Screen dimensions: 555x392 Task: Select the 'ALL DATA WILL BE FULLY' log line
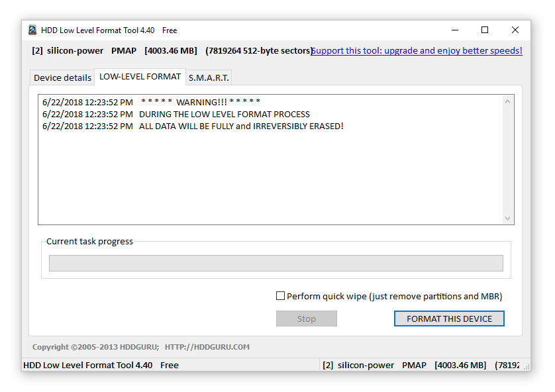coord(193,126)
